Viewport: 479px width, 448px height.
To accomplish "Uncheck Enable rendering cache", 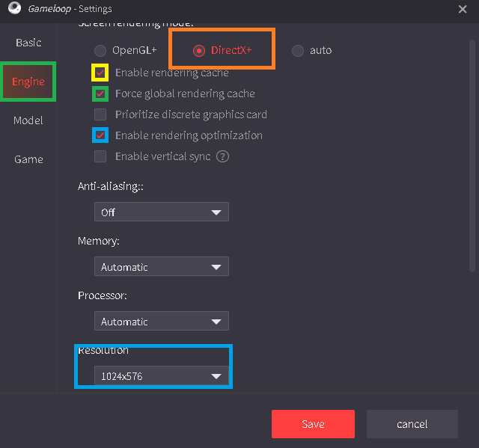I will pyautogui.click(x=100, y=73).
